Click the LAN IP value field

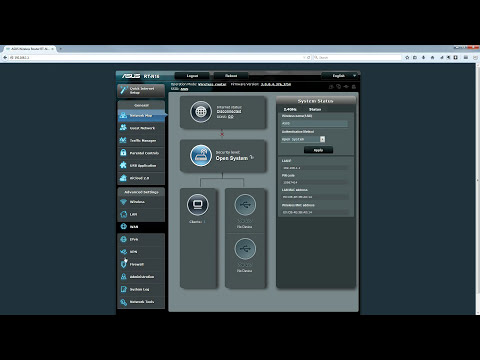click(x=314, y=168)
